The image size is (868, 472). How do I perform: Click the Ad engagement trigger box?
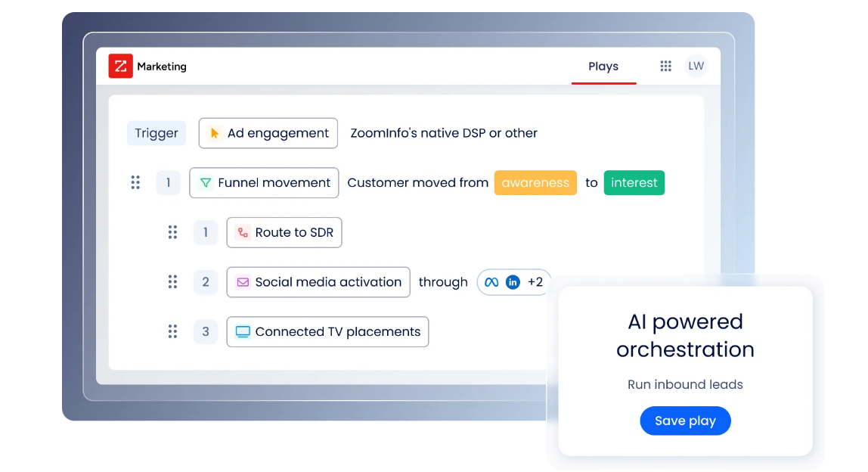[268, 133]
